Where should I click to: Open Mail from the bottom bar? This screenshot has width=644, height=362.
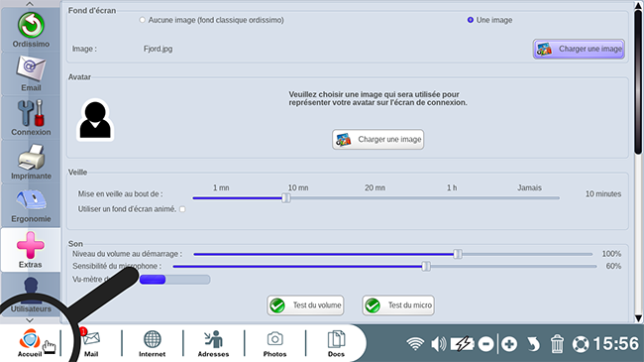pyautogui.click(x=91, y=343)
